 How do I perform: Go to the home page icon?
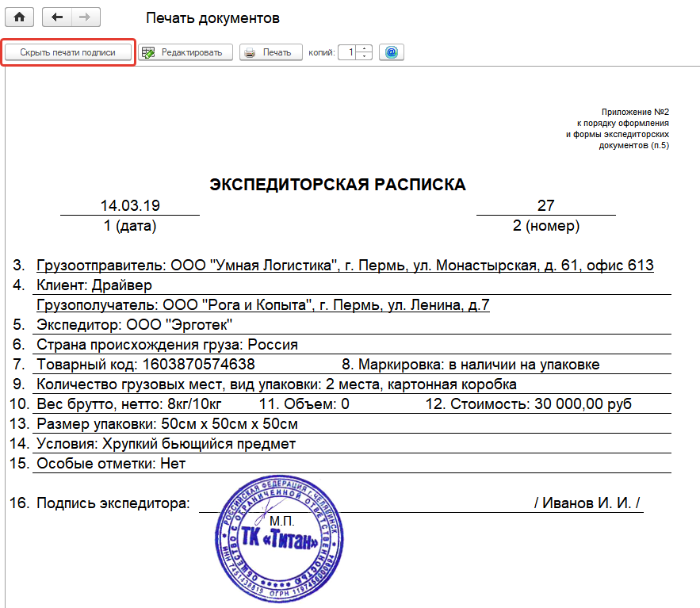tap(19, 17)
